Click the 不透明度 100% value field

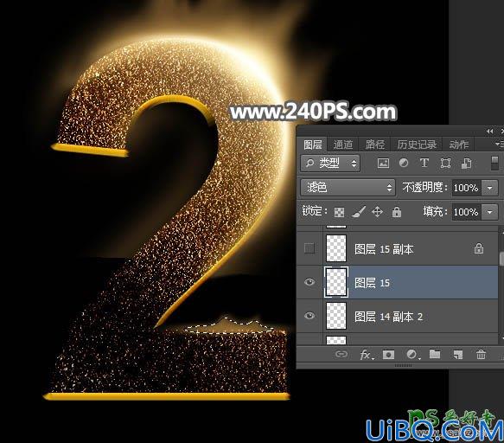466,188
